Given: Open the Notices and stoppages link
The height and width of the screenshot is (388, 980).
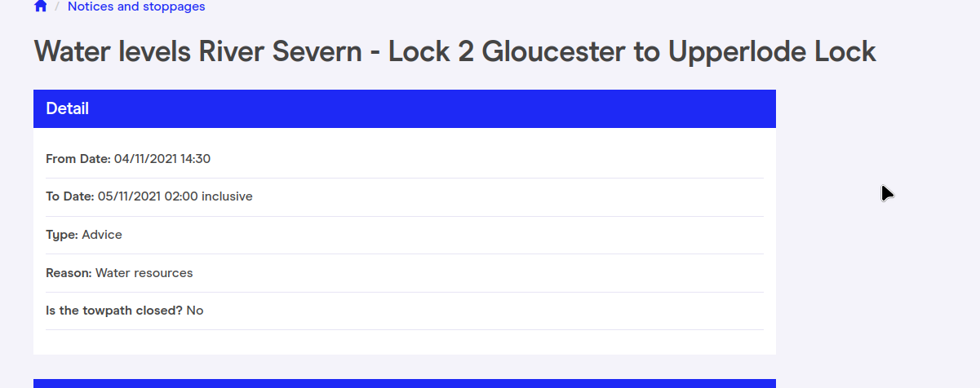Looking at the screenshot, I should [136, 7].
